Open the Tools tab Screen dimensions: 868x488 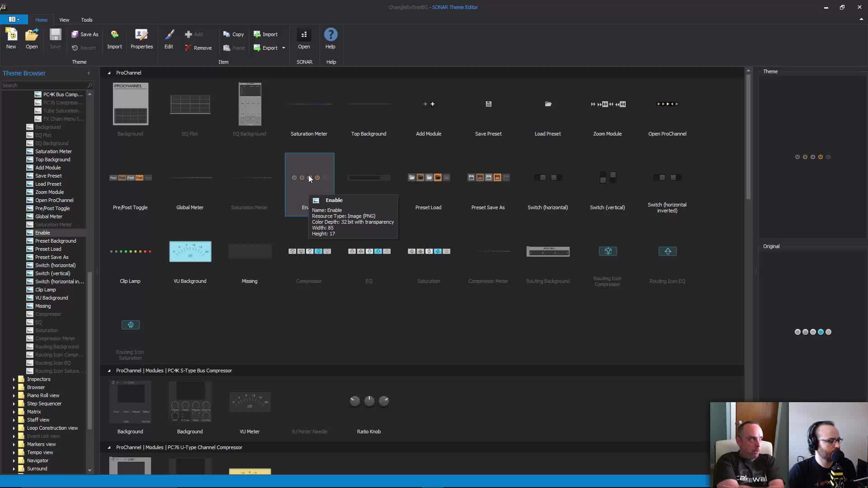pyautogui.click(x=86, y=20)
